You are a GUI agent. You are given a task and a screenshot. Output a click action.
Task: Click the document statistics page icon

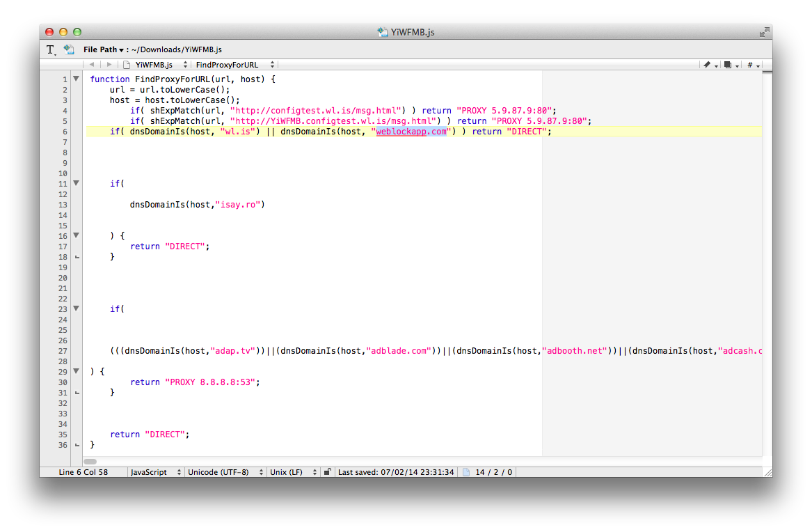tap(466, 472)
